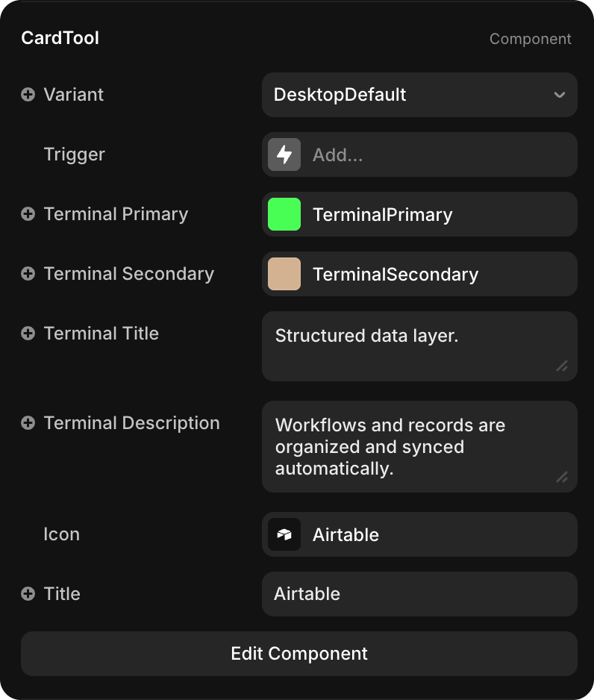Click Add... to add a trigger
Viewport: 594px width, 700px height.
338,155
